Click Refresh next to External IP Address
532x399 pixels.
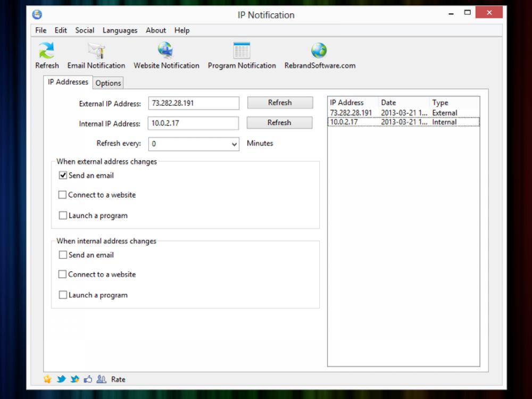coord(280,102)
